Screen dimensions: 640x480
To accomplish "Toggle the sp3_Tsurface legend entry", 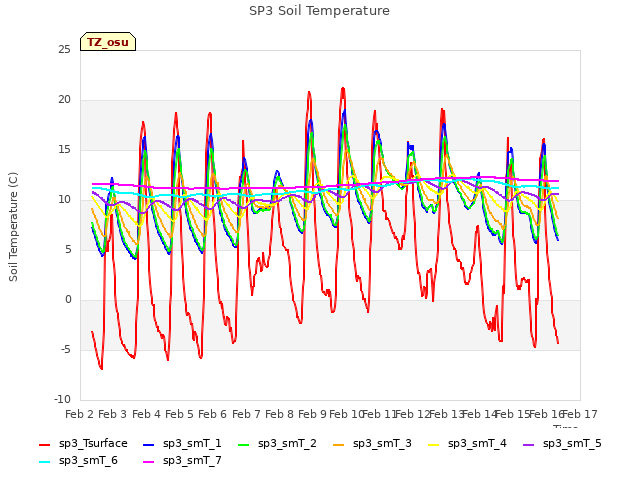I will tap(83, 444).
